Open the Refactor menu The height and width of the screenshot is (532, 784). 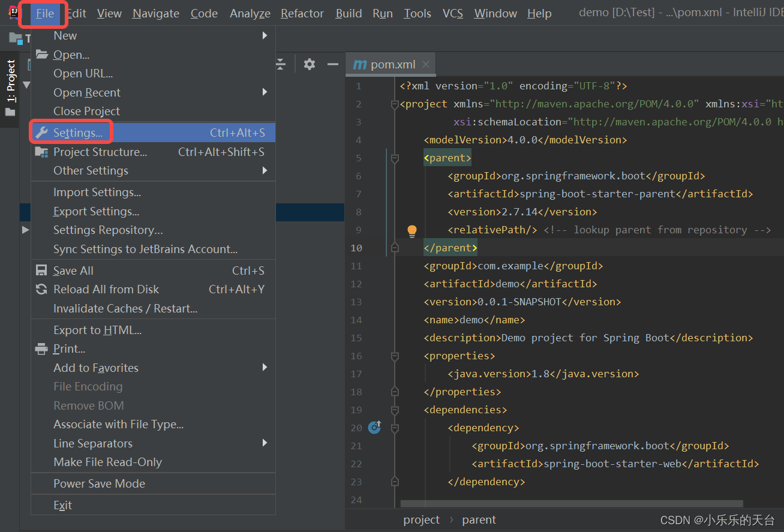[302, 13]
